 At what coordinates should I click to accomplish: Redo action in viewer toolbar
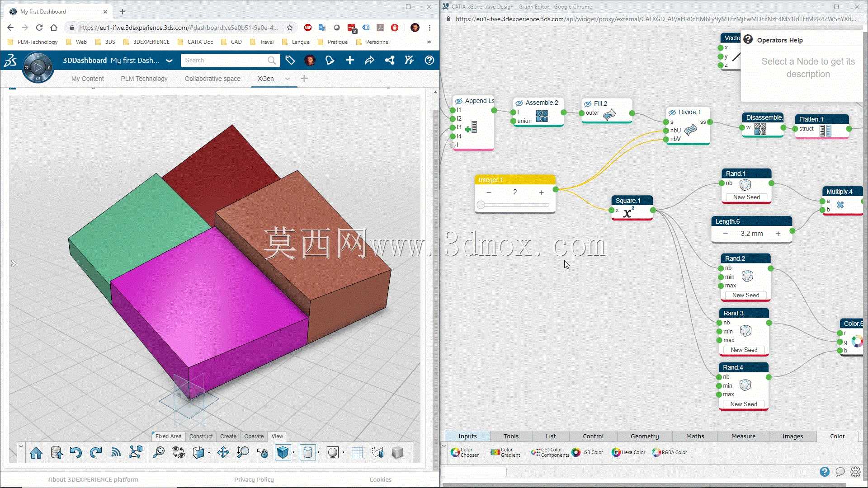point(95,452)
